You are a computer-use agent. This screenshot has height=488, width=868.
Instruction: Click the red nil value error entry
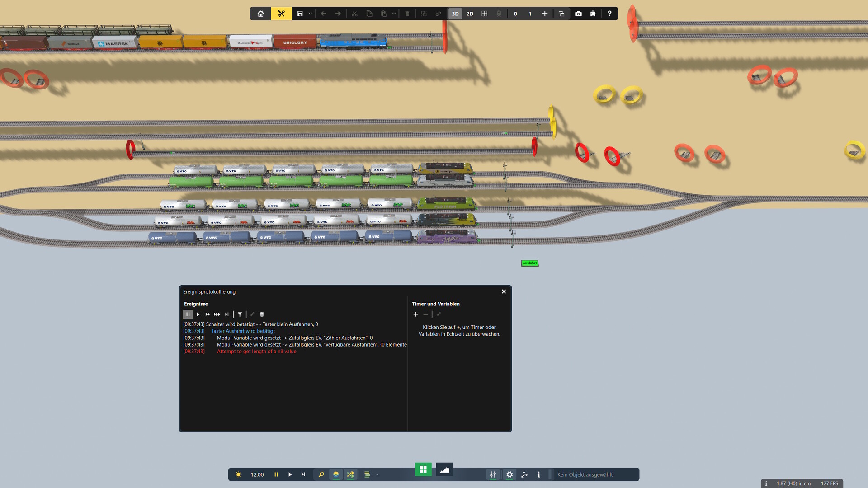click(256, 352)
